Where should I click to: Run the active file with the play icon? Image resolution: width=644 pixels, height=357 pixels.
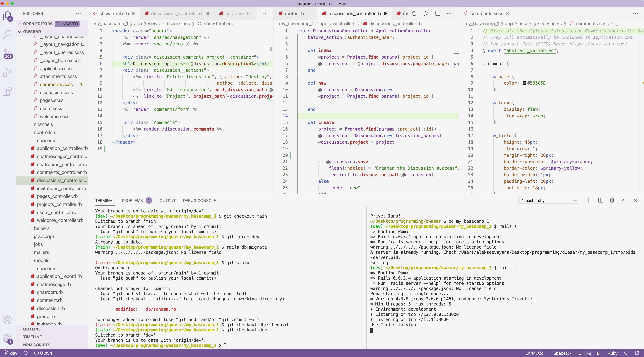(426, 14)
